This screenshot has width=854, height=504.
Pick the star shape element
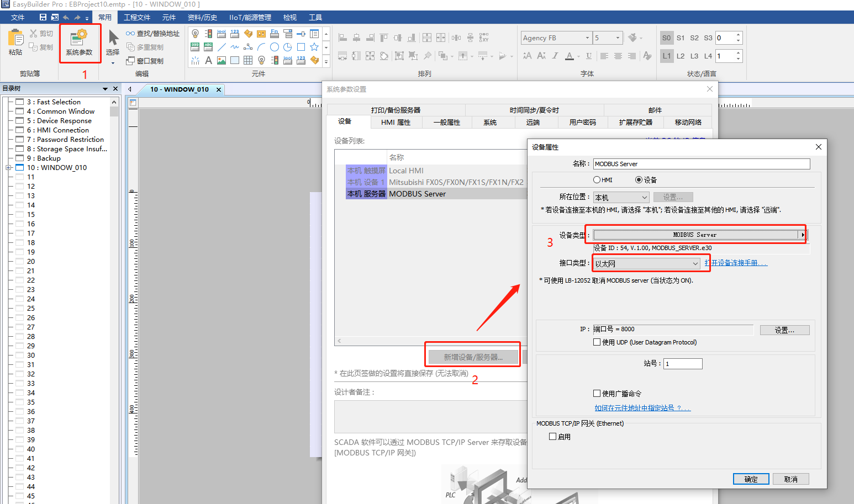click(314, 47)
